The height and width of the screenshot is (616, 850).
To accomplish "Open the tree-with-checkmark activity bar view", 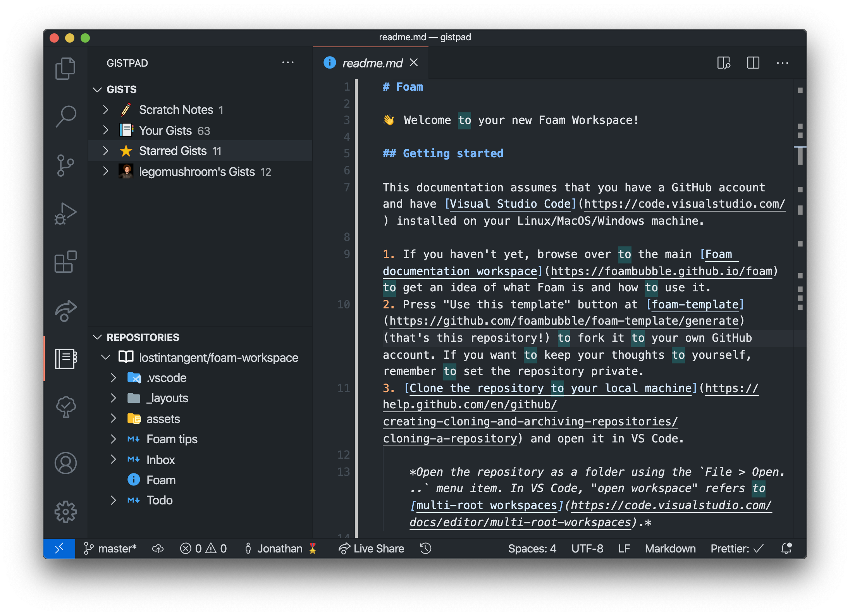I will tap(65, 407).
